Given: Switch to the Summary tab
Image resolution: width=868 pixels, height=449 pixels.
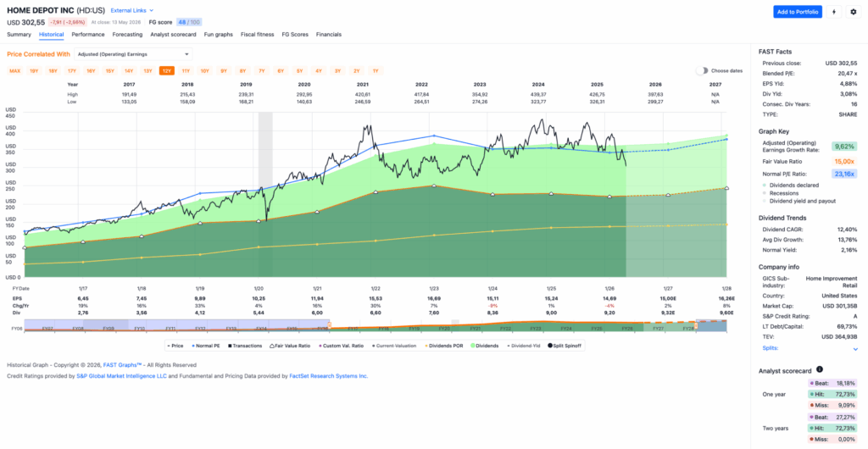Looking at the screenshot, I should (x=19, y=34).
